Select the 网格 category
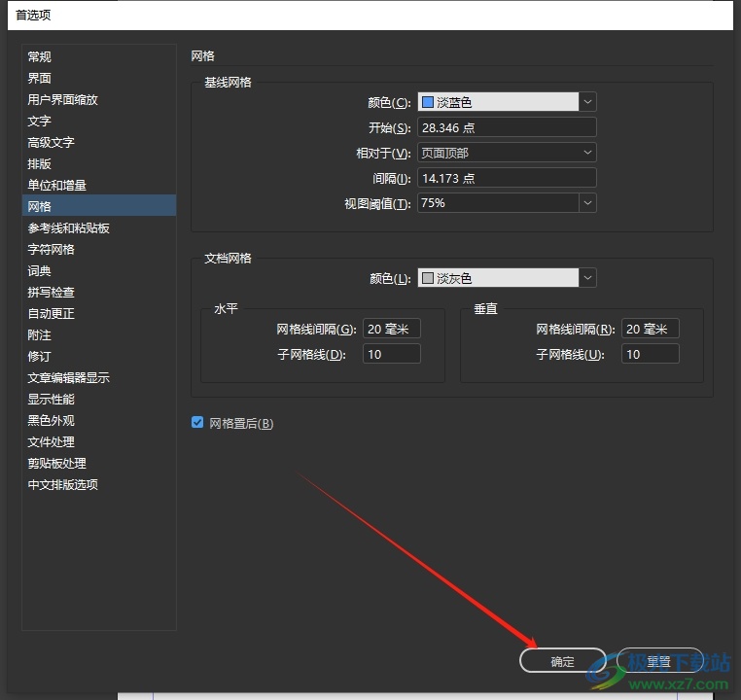Viewport: 741px width, 700px height. pyautogui.click(x=99, y=205)
